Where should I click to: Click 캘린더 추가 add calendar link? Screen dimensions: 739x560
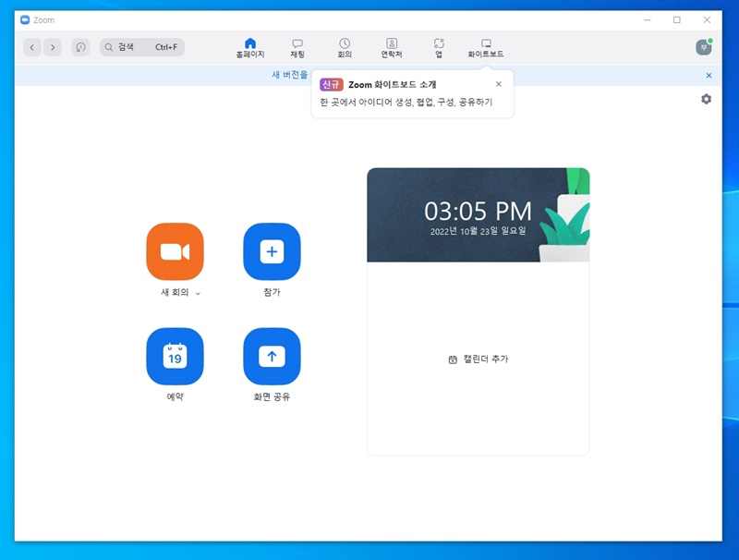(x=486, y=359)
